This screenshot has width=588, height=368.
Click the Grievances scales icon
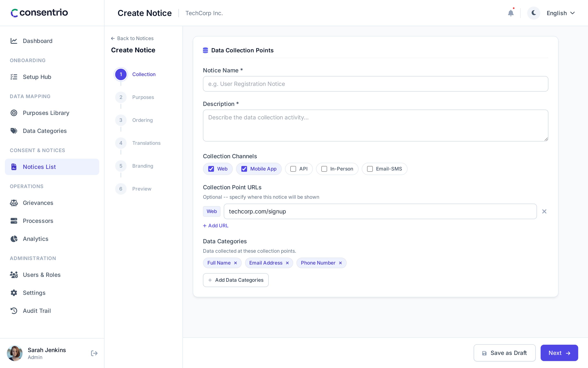click(x=14, y=203)
